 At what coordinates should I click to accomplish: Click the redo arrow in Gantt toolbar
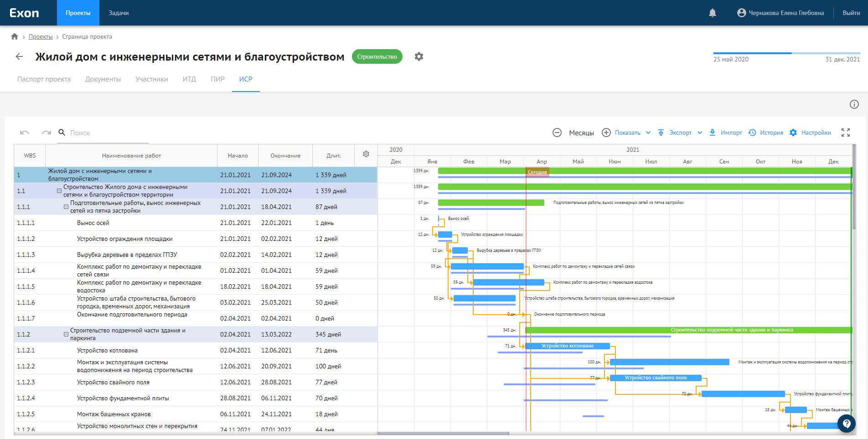[46, 133]
